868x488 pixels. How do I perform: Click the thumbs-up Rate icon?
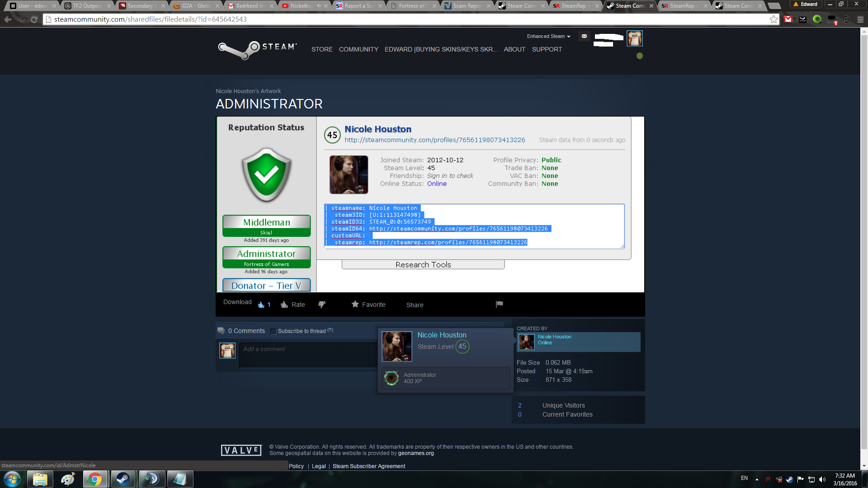pyautogui.click(x=284, y=305)
